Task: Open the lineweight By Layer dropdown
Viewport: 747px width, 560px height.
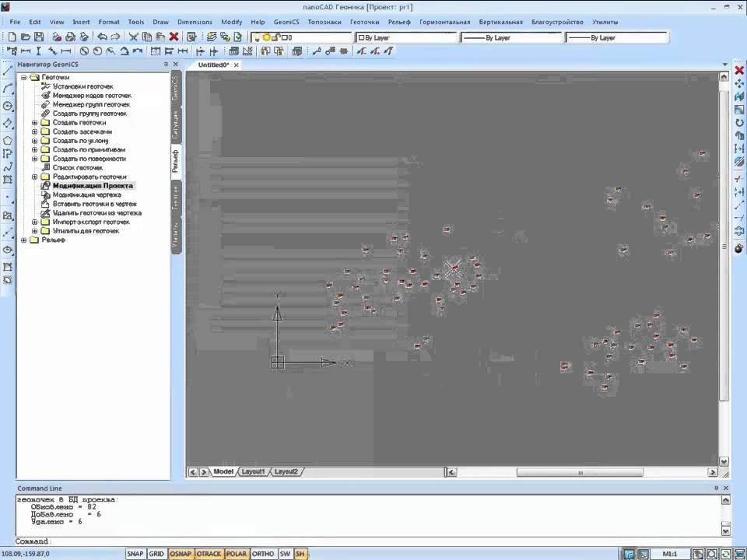Action: 617,37
